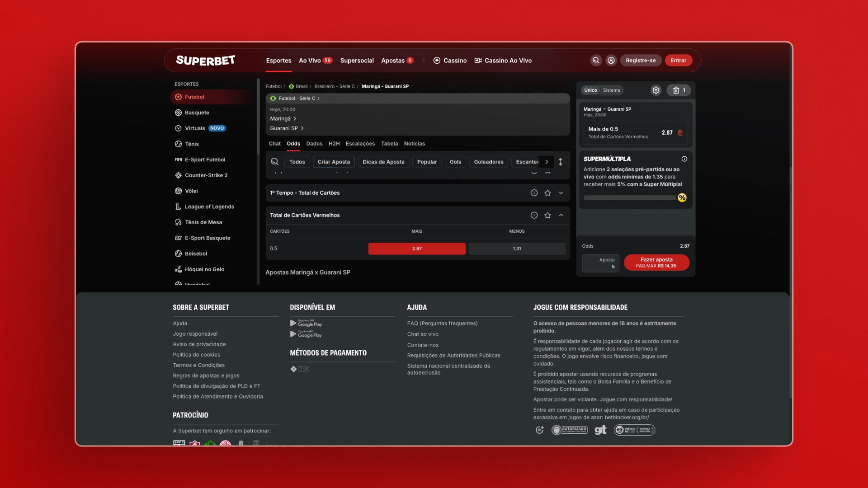This screenshot has height=488, width=868.
Task: Show info for 1º Tempo - Total de Cartões
Action: (x=534, y=193)
